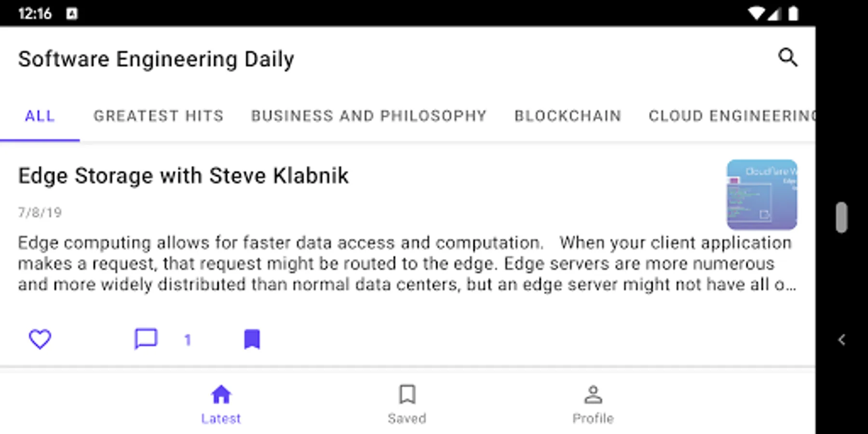Click the episode description starting Edge computing
The image size is (868, 434).
coord(405,264)
